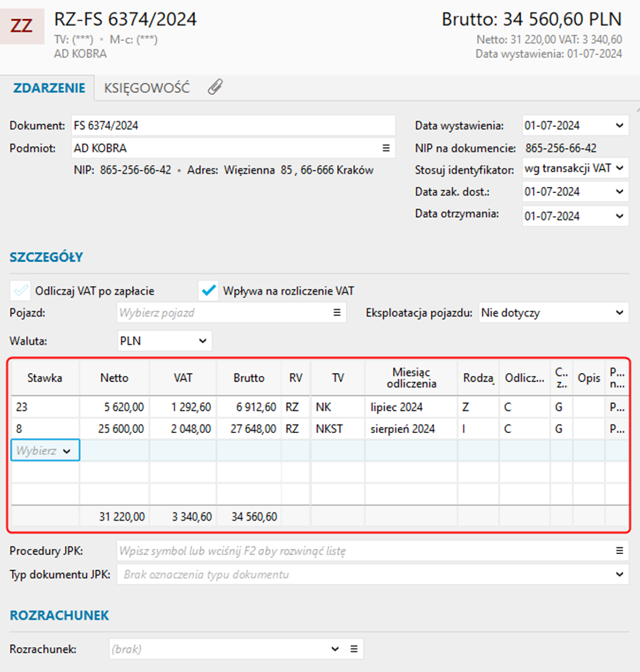Screen dimensions: 640x672
Task: Click the VAT column header
Action: coord(183,378)
